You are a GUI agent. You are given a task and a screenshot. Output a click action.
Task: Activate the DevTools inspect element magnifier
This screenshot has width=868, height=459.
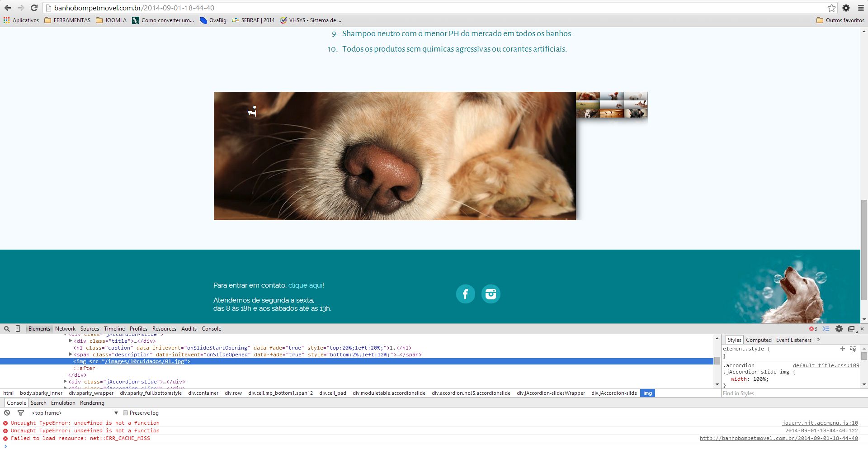click(7, 329)
